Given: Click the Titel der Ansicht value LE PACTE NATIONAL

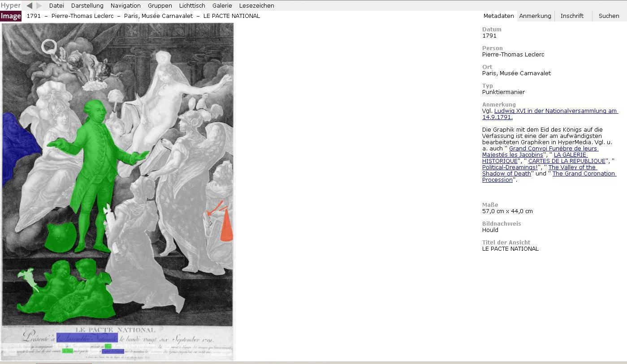Looking at the screenshot, I should pos(510,248).
